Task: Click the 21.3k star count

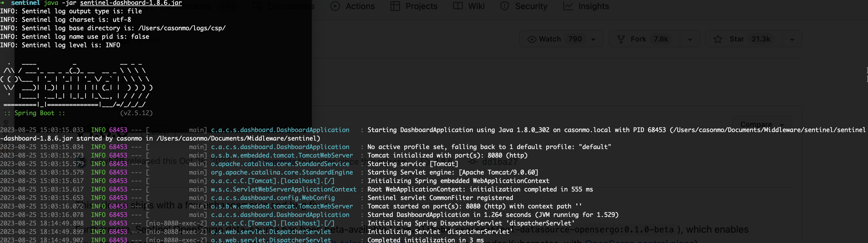Action: click(x=761, y=39)
